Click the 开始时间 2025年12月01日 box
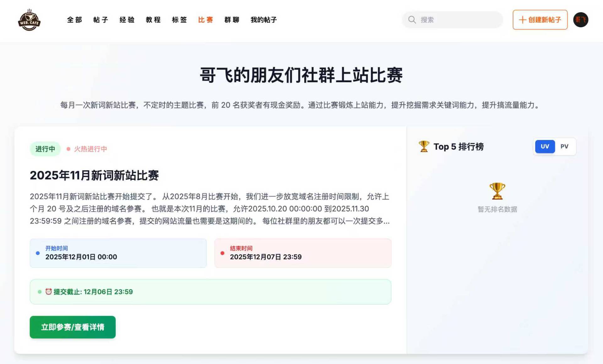This screenshot has width=603, height=364. click(x=118, y=253)
